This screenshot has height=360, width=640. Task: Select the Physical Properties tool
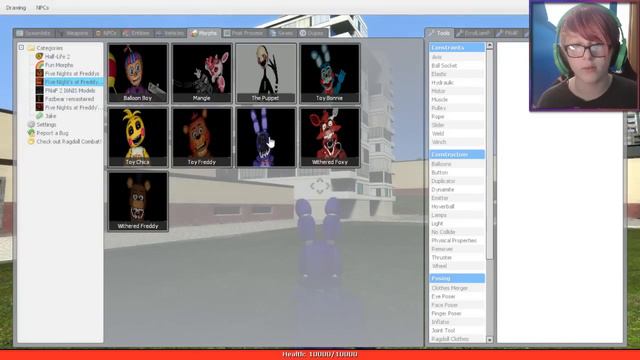(x=457, y=240)
